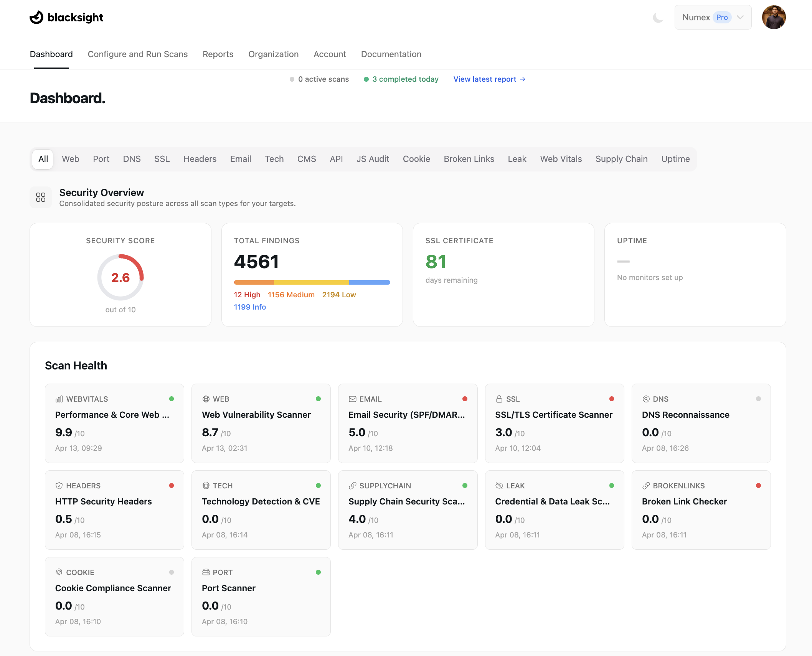This screenshot has height=656, width=812.
Task: Open Configure and Run Scans
Action: coord(138,54)
